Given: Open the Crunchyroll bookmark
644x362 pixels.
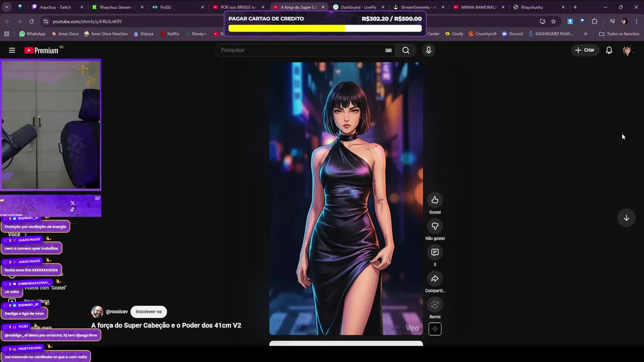Looking at the screenshot, I should click(x=482, y=34).
